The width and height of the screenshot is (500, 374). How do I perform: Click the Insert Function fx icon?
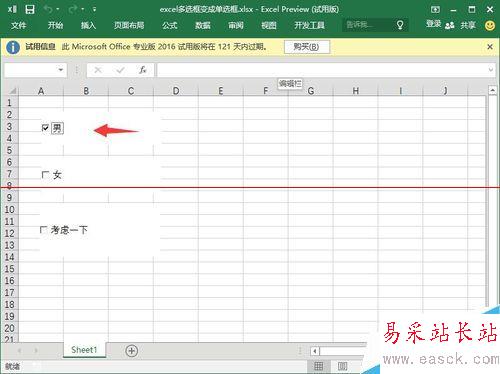tap(143, 70)
